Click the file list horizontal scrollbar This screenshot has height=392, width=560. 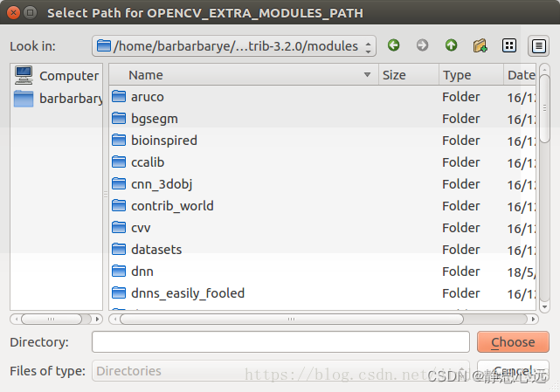click(x=292, y=319)
